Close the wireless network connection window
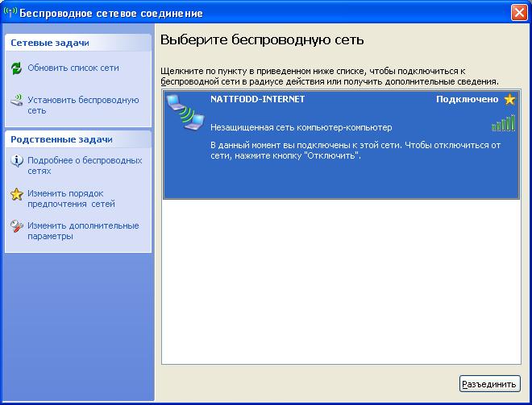This screenshot has height=405, width=532. tap(519, 14)
